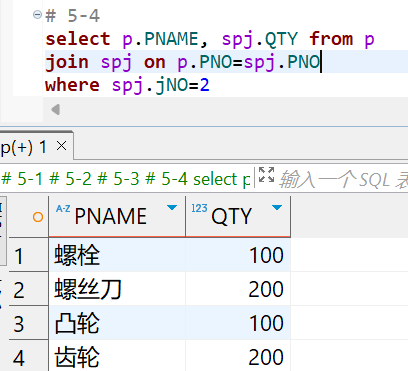Click the left arrow of the editor scrollbar
The height and width of the screenshot is (371, 408).
click(x=56, y=109)
